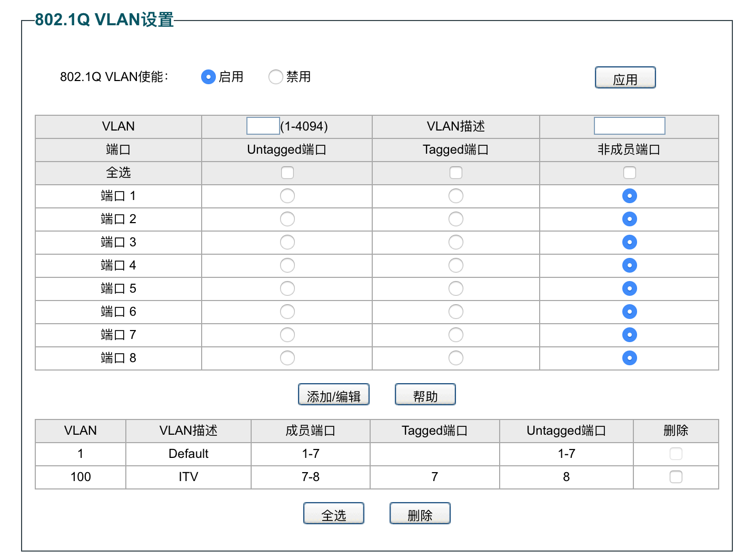Open 帮助 help button

tap(425, 395)
